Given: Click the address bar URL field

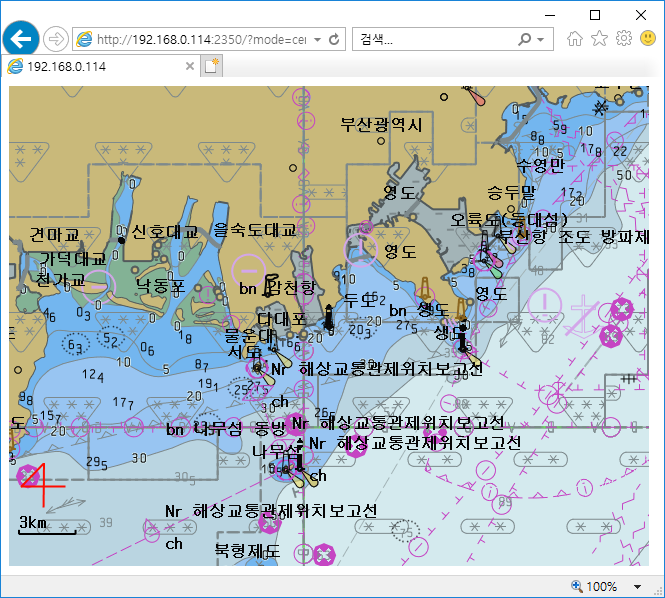Looking at the screenshot, I should (x=200, y=40).
